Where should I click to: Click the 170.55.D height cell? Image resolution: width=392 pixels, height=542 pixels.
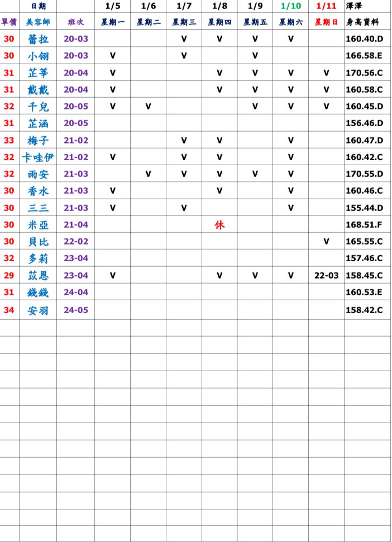(364, 174)
